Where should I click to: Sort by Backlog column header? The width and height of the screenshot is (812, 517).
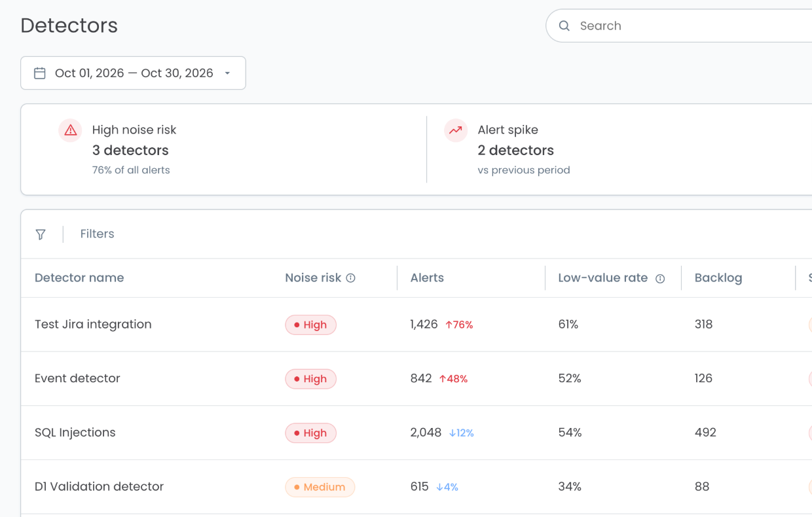(x=718, y=277)
